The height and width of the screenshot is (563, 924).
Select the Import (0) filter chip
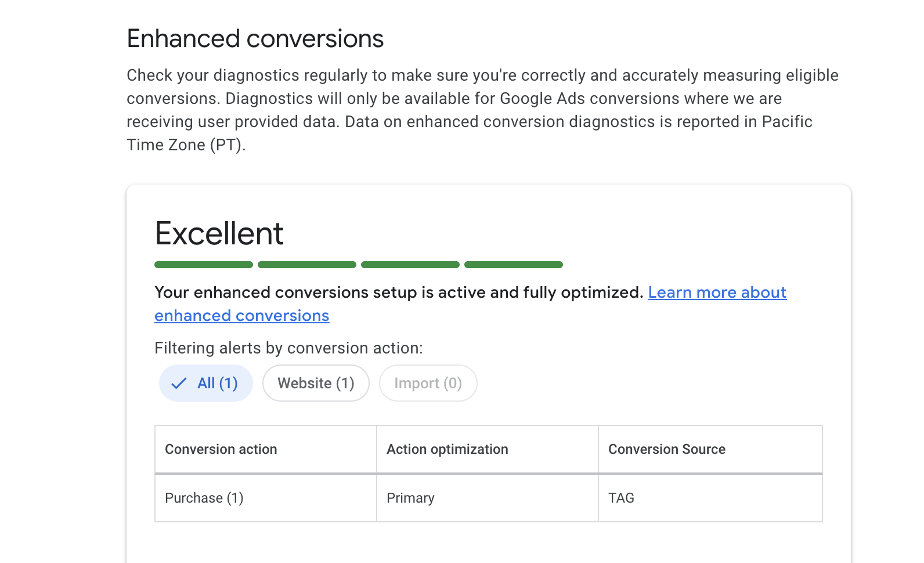[428, 383]
